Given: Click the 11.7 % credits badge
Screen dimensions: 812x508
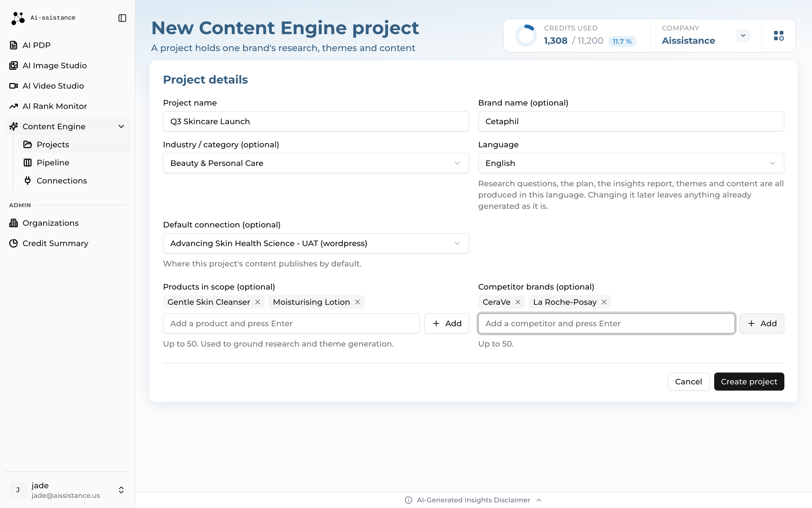Looking at the screenshot, I should pyautogui.click(x=622, y=41).
